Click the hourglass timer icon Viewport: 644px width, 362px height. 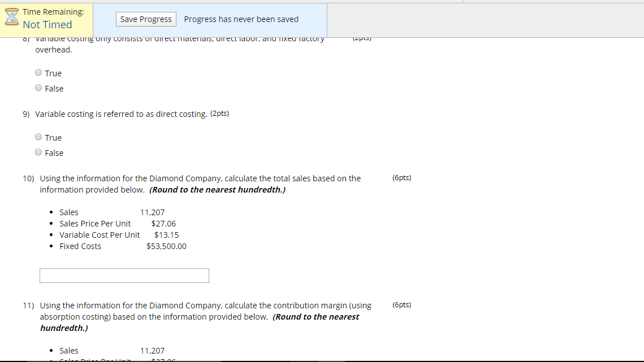pos(11,17)
